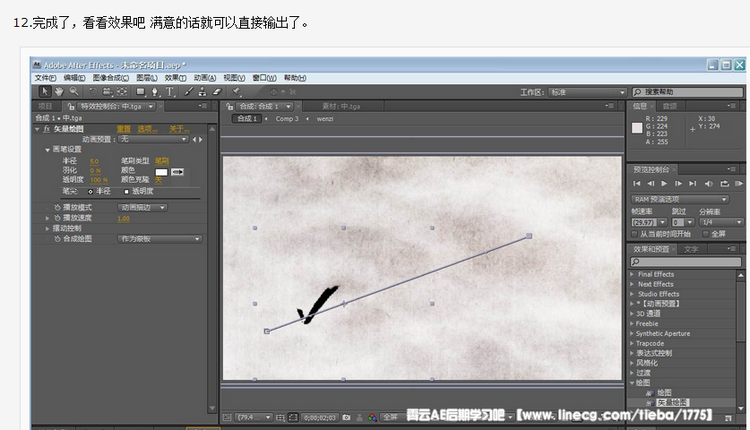Select the Eraser tool
This screenshot has height=430, width=750.
tap(217, 91)
